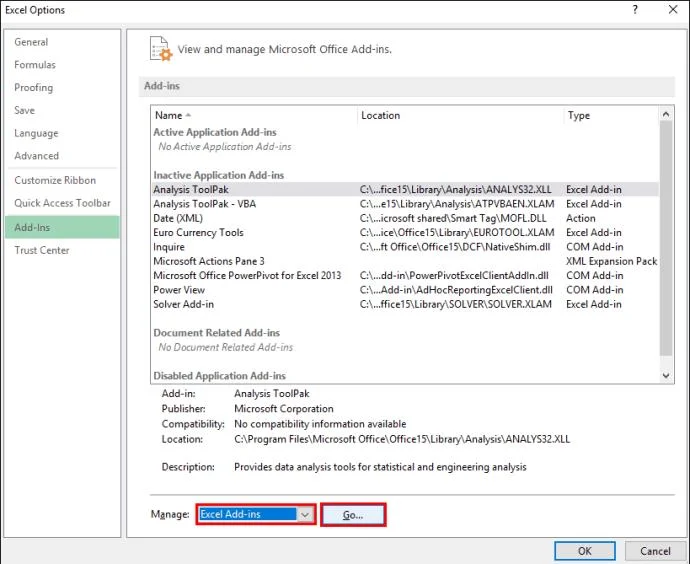Click the full ANALYS32.XLL path in details
Image resolution: width=690 pixels, height=564 pixels.
[x=402, y=439]
